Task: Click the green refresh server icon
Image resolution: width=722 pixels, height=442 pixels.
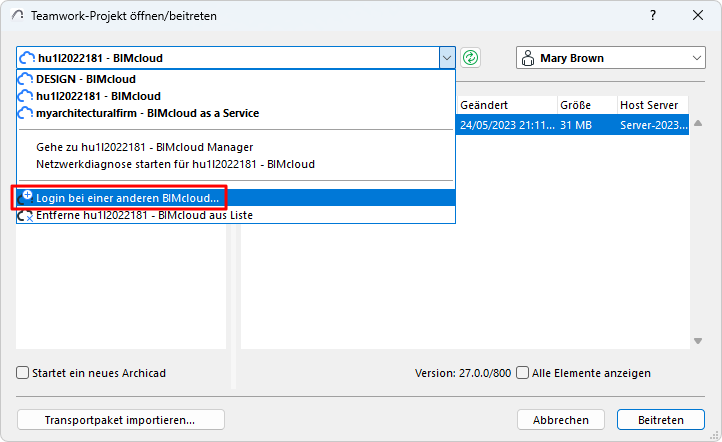Action: (x=471, y=58)
